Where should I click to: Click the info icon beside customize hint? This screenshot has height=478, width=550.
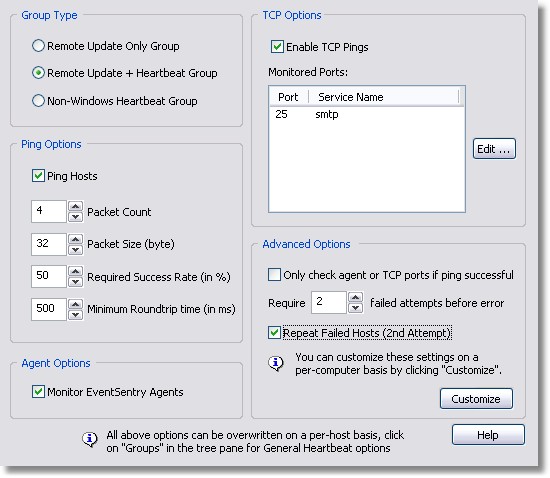tap(276, 363)
